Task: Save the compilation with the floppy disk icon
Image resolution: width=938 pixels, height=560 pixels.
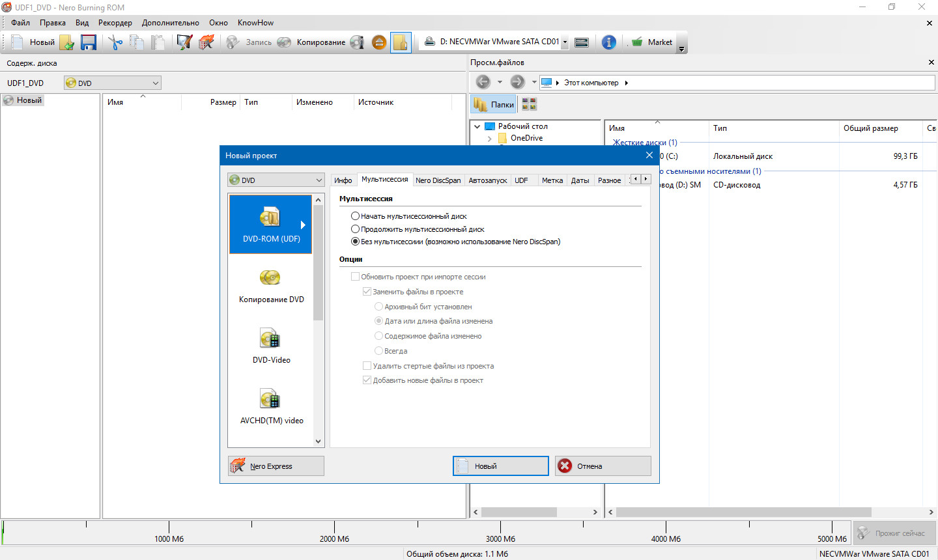Action: [89, 42]
